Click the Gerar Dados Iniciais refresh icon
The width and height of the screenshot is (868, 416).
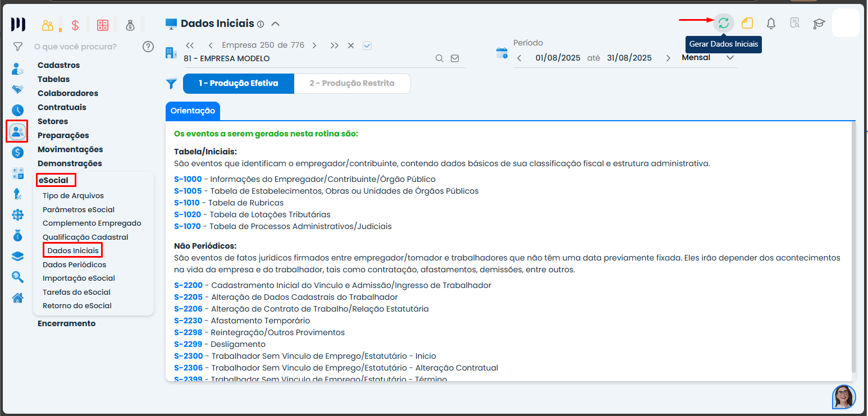[724, 24]
